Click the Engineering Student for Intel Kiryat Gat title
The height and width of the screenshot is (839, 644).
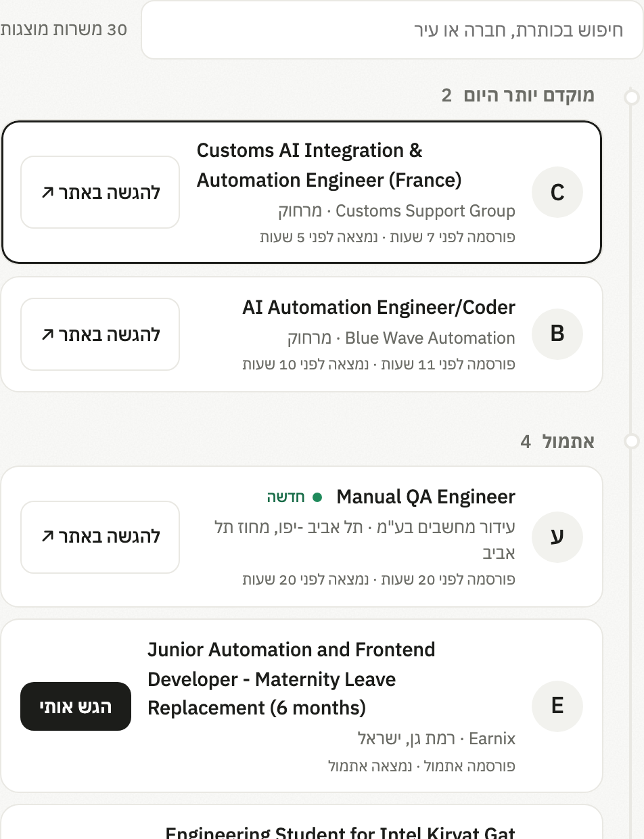click(340, 832)
